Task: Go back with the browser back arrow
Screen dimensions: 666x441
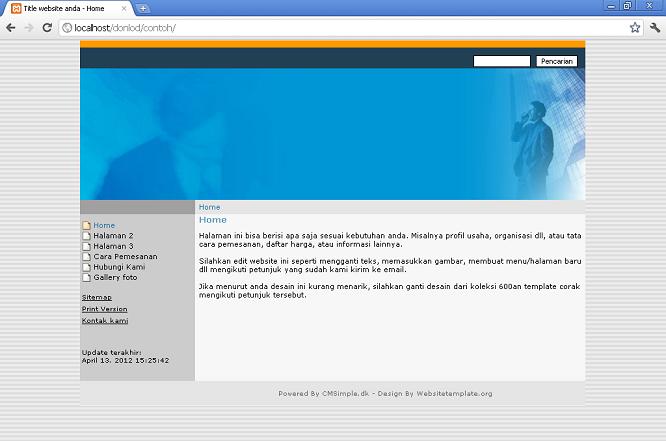Action: click(x=11, y=28)
